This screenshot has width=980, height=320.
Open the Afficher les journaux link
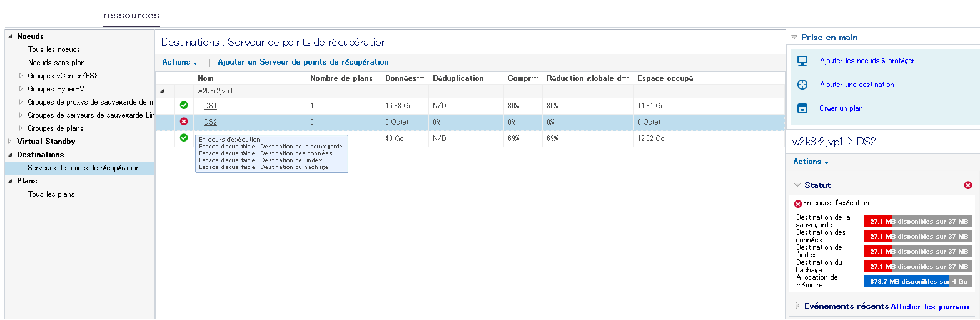pos(930,307)
